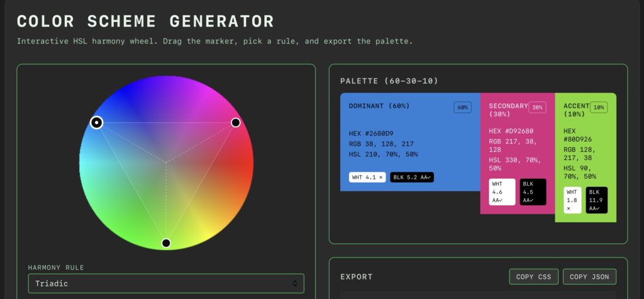Click the blue Dominant (60%) swatch
The height and width of the screenshot is (299, 644).
point(410,142)
